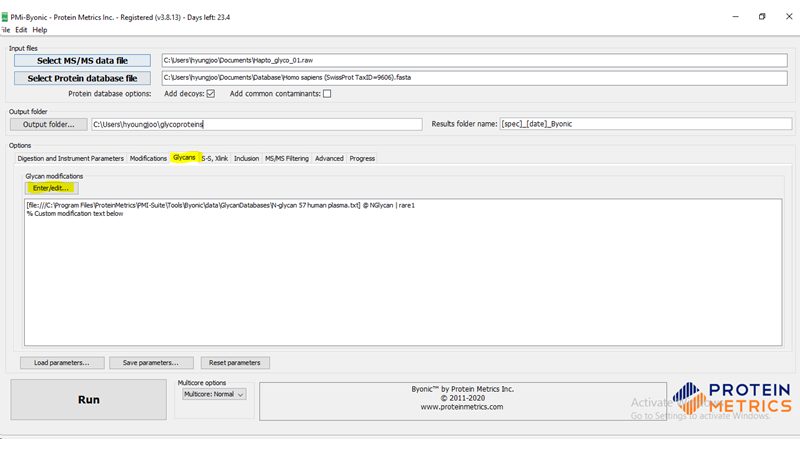Click Select MS/MS data file button

pos(82,61)
